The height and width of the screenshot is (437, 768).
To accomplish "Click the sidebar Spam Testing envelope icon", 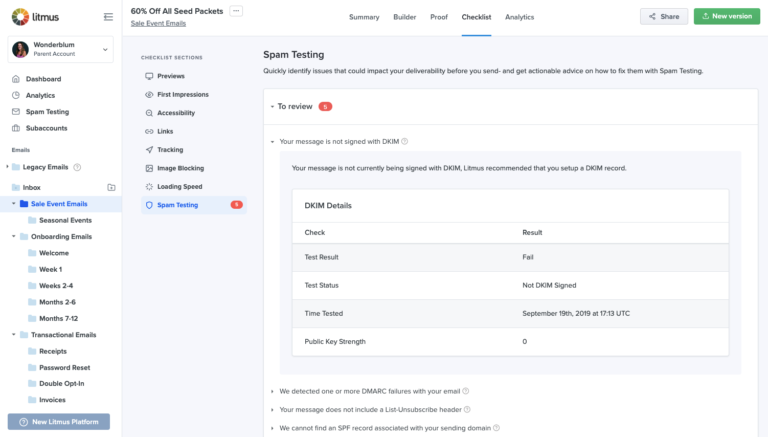I will (x=16, y=112).
